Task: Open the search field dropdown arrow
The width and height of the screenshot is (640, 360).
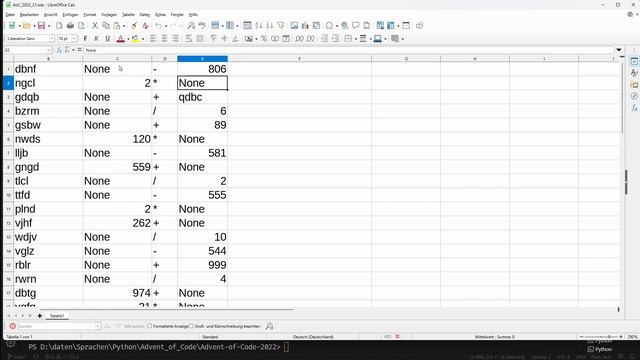Action: (98, 326)
